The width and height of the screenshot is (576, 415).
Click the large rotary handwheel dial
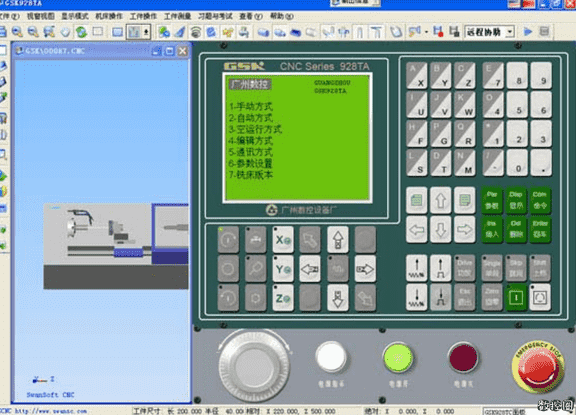coord(253,365)
